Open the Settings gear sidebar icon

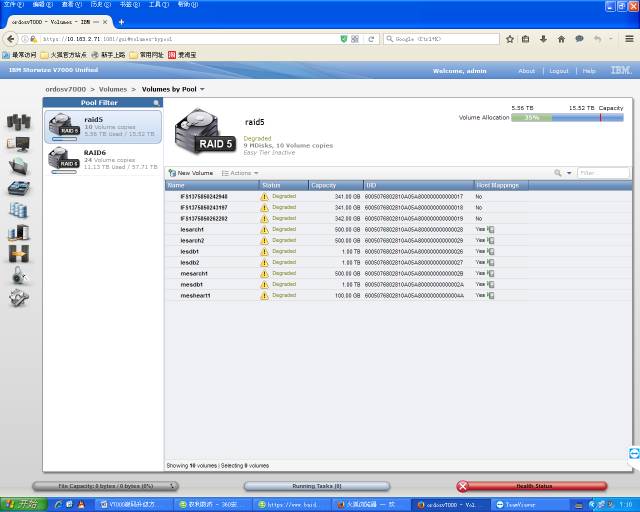pyautogui.click(x=18, y=298)
